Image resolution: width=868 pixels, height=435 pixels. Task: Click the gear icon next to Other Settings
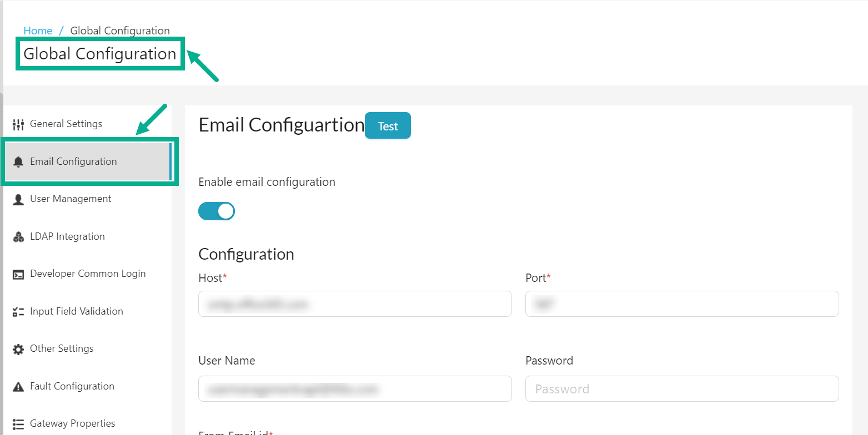click(x=18, y=348)
